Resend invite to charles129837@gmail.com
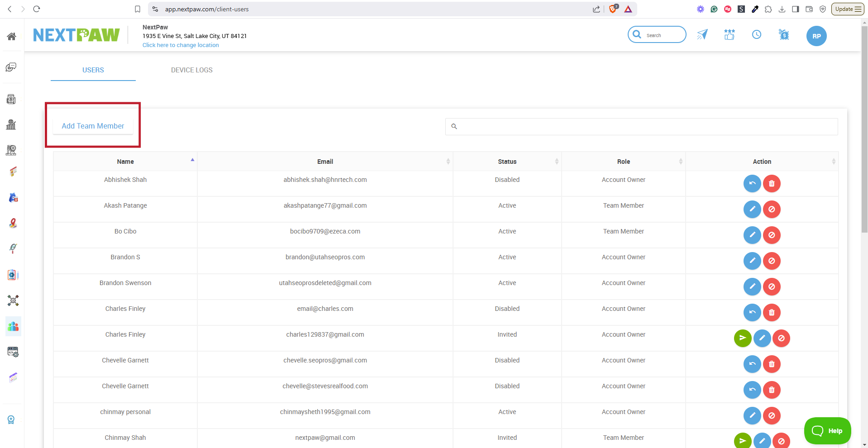The height and width of the screenshot is (448, 868). coord(743,338)
